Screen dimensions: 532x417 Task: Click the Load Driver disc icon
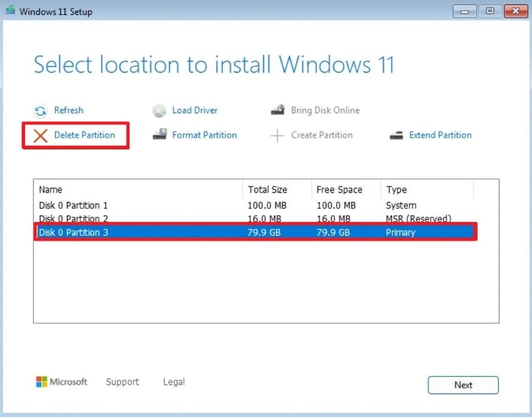(159, 111)
